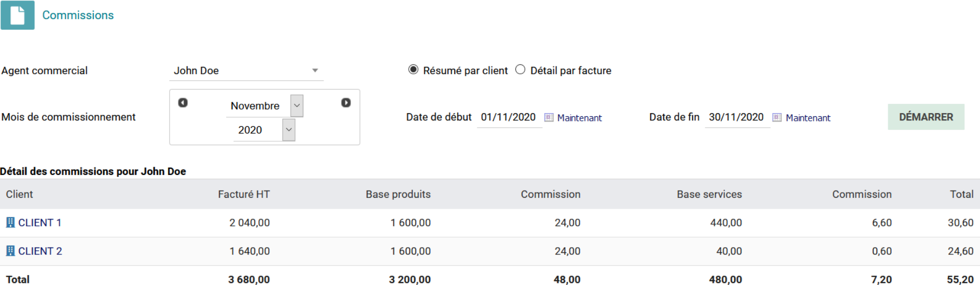980x285 pixels.
Task: Open calendar icon beside Date de fin
Action: pos(777,117)
